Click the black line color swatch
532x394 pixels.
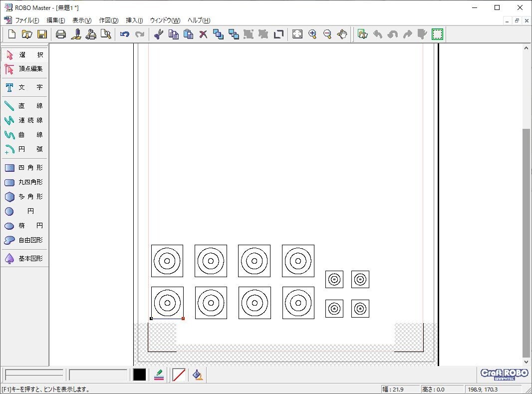point(139,375)
